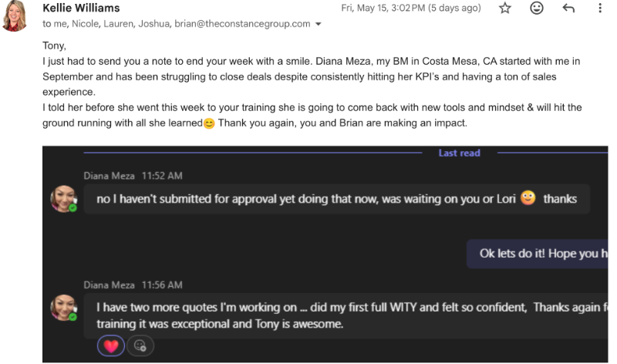This screenshot has height=364, width=617.
Task: Click the Diana Meza 11:56 AM name label
Action: 133,285
